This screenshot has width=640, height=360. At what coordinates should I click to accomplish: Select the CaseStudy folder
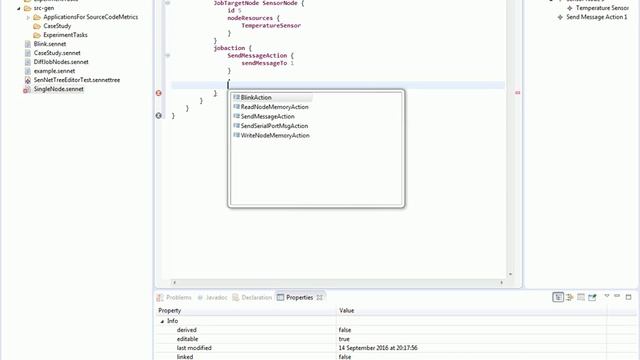(x=57, y=26)
